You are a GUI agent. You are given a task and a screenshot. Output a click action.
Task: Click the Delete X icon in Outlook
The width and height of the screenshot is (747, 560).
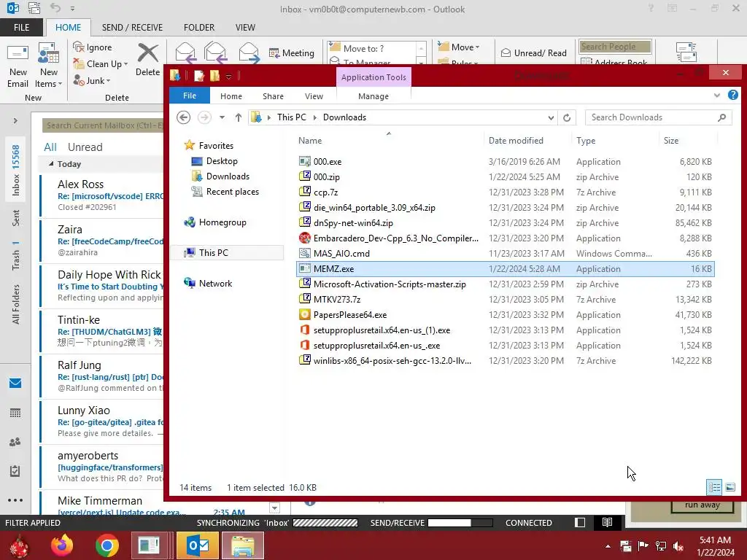coord(147,52)
